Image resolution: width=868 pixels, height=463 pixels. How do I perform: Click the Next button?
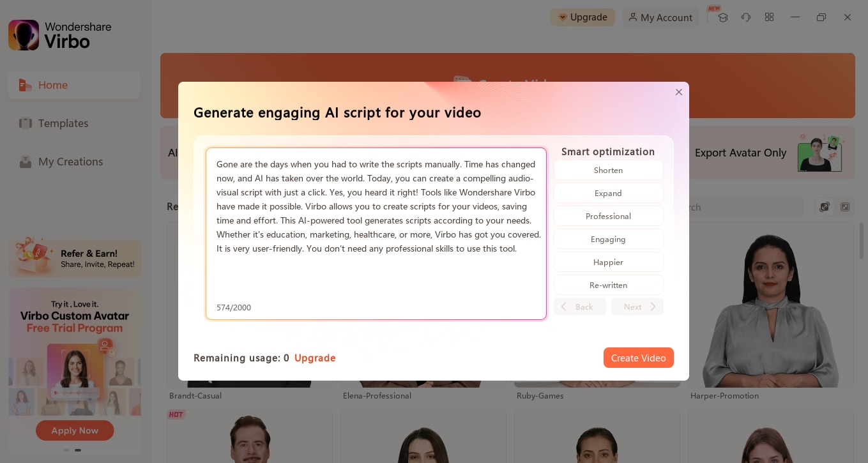tap(637, 307)
